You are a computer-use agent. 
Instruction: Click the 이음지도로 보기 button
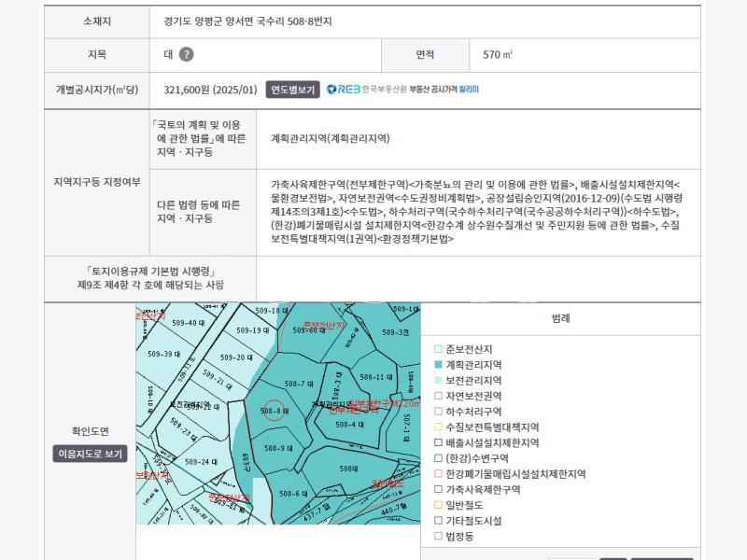coord(90,454)
